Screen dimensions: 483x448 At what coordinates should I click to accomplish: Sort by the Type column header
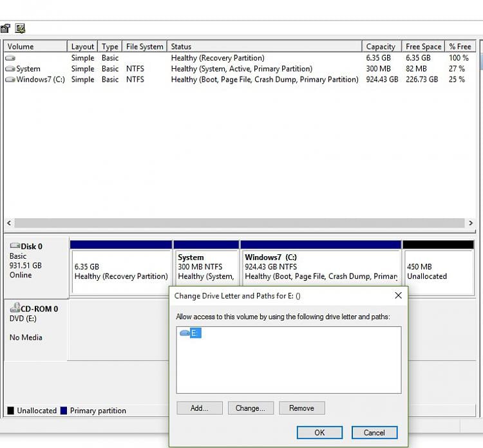click(x=110, y=46)
